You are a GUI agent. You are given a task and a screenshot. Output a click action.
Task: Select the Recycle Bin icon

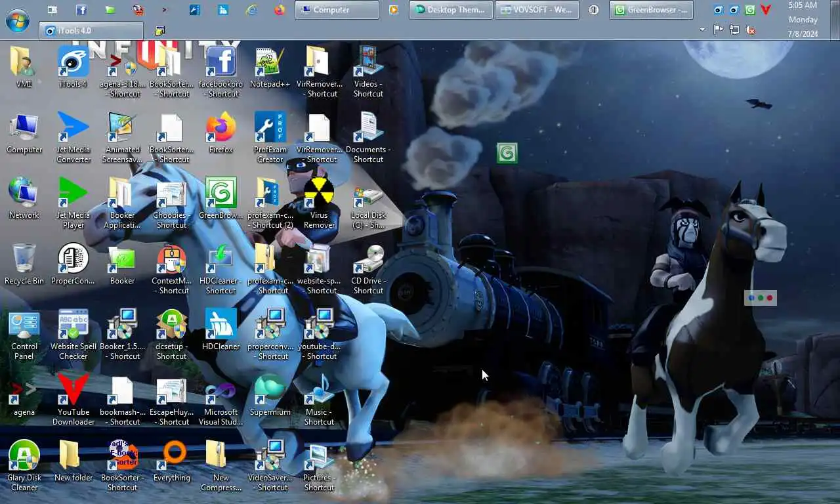(x=24, y=264)
